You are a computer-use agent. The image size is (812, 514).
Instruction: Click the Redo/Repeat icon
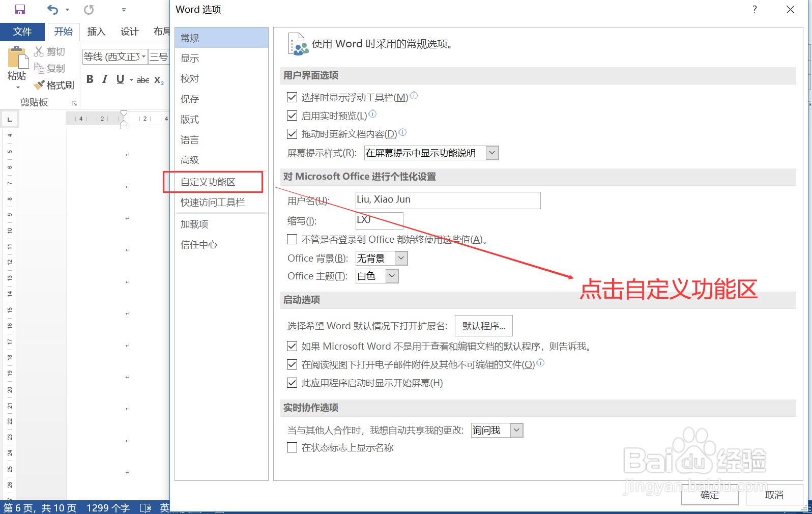pyautogui.click(x=89, y=9)
